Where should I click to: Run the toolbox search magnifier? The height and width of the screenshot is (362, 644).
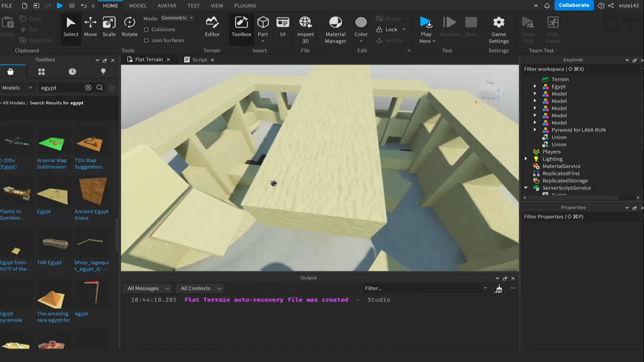pos(99,88)
